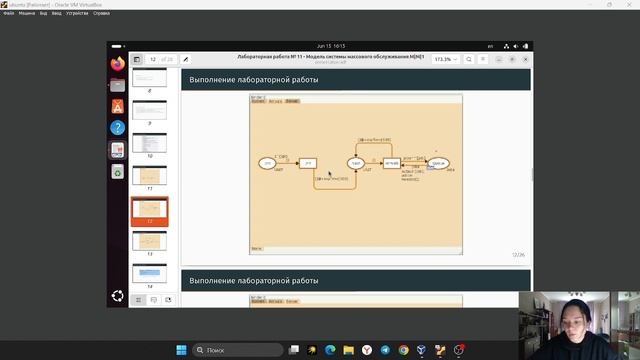Open Google Chrome from the taskbar

click(x=403, y=350)
